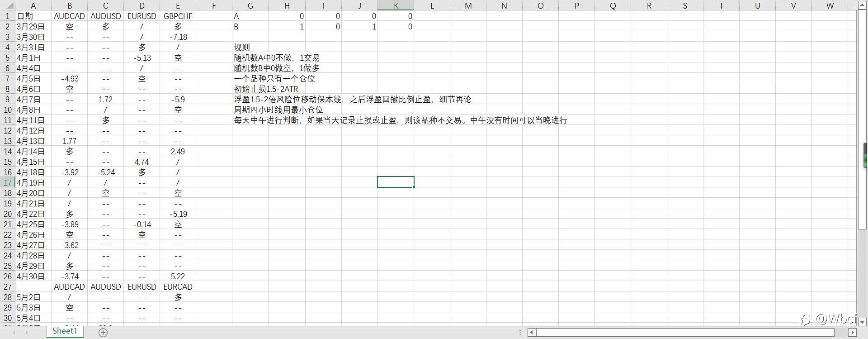Click the select-all corner of the grid

click(7, 5)
